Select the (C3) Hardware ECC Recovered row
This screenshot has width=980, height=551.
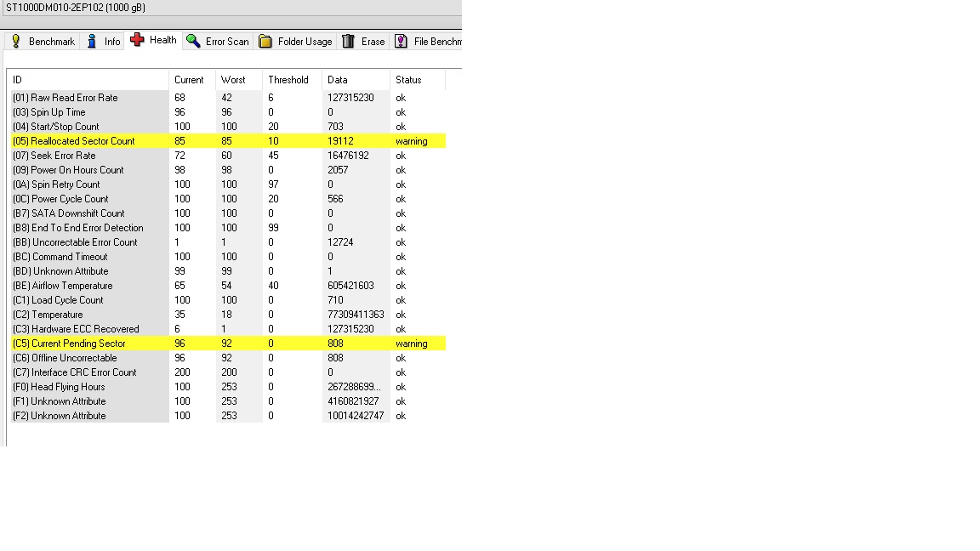pos(228,328)
